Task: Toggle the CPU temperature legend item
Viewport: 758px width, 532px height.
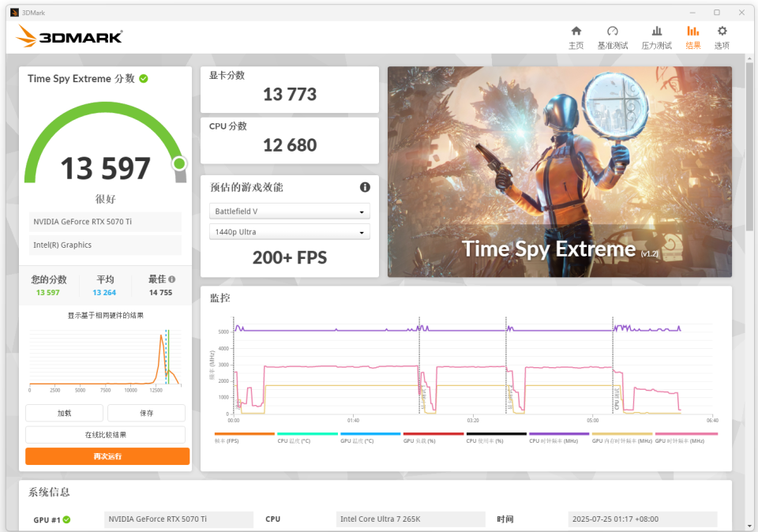Action: [x=307, y=438]
